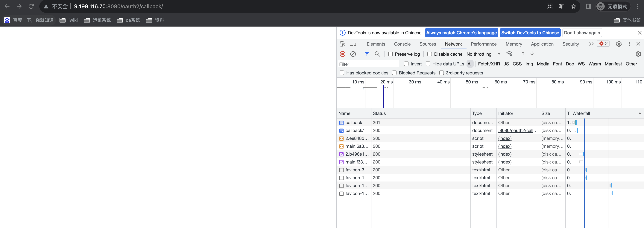Toggle the network filter bar

pos(367,54)
